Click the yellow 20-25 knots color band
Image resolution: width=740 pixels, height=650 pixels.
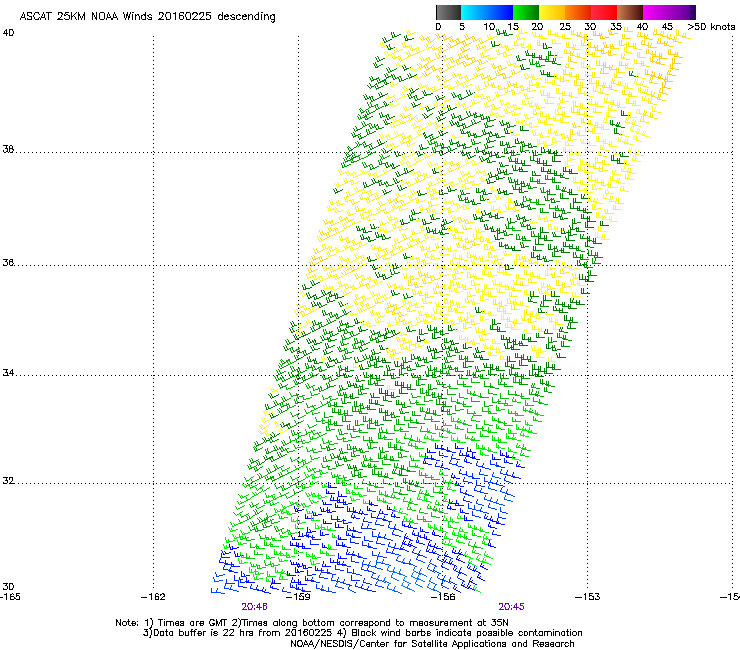tap(552, 12)
